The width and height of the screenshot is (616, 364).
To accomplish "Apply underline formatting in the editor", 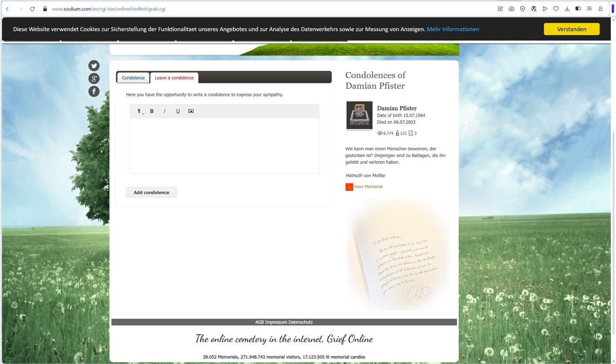I will pos(178,111).
